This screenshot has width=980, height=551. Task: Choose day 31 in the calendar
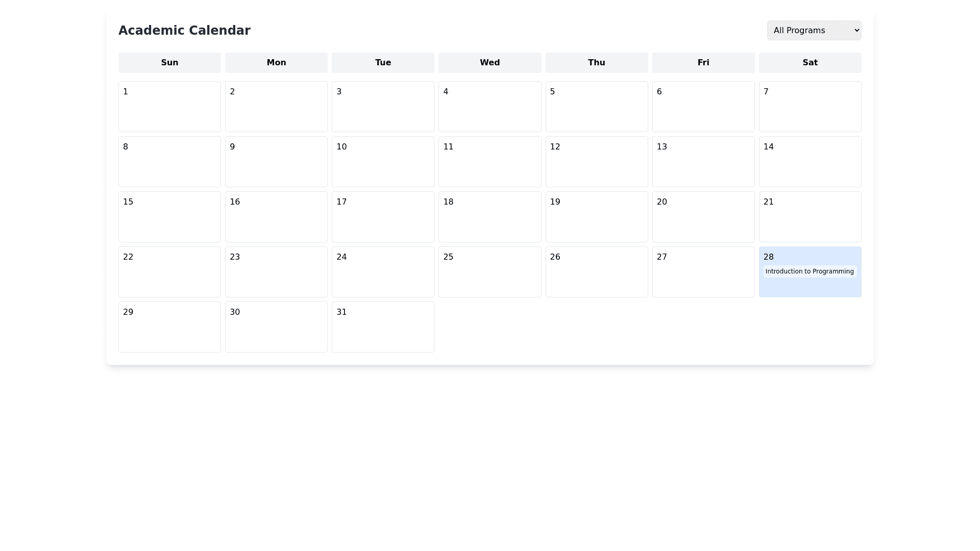[x=383, y=327]
